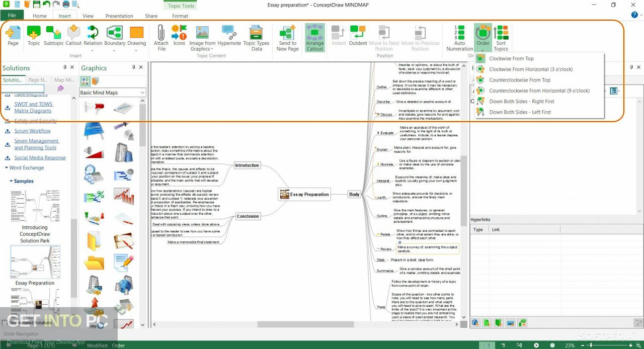This screenshot has height=349, width=644.
Task: Click the Drawing tool icon
Action: click(136, 33)
